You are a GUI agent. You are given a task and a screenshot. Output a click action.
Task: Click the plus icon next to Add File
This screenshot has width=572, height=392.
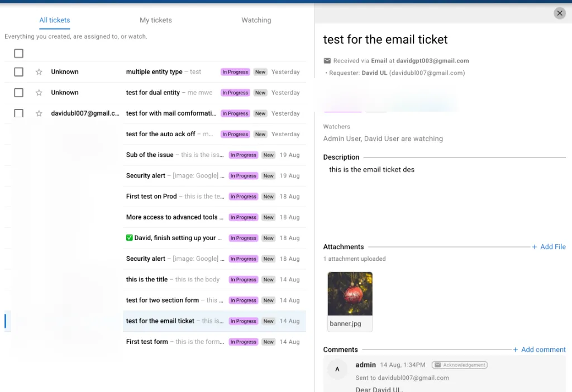point(535,247)
